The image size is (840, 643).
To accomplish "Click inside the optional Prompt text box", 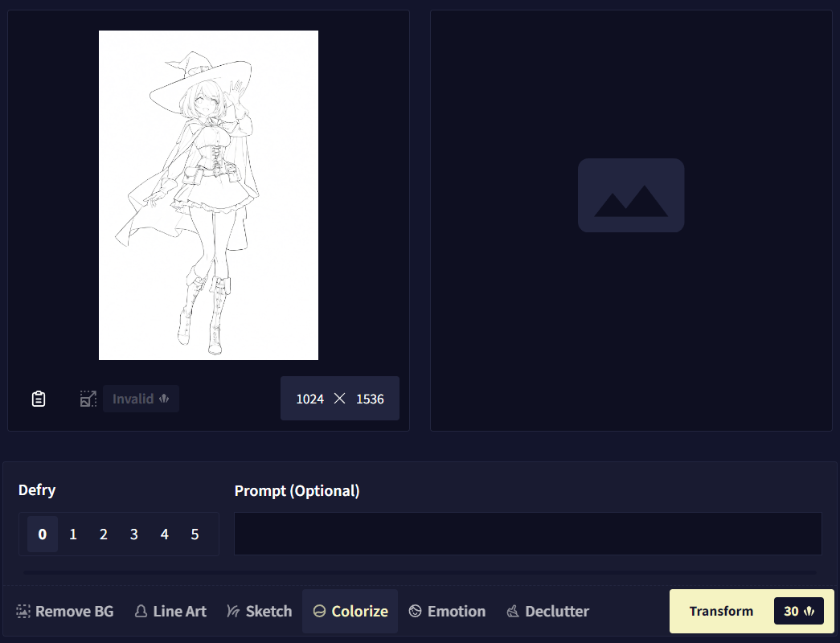I will pos(527,533).
